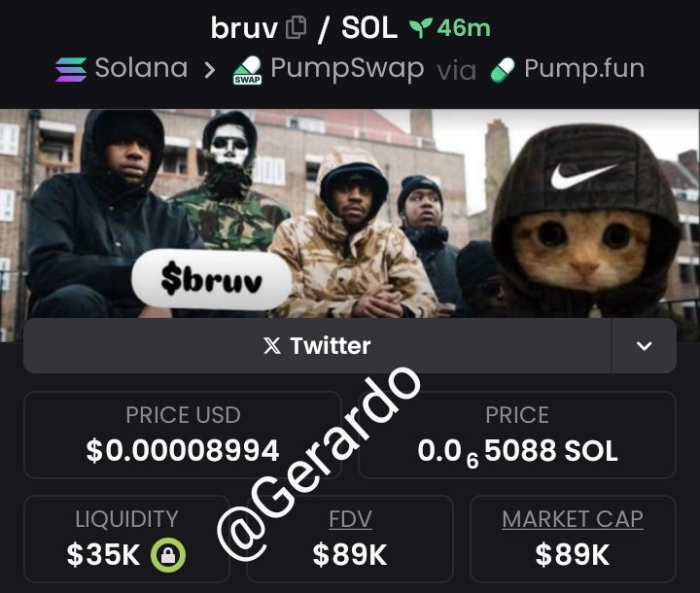Open the Pump.fun text link

(x=584, y=68)
